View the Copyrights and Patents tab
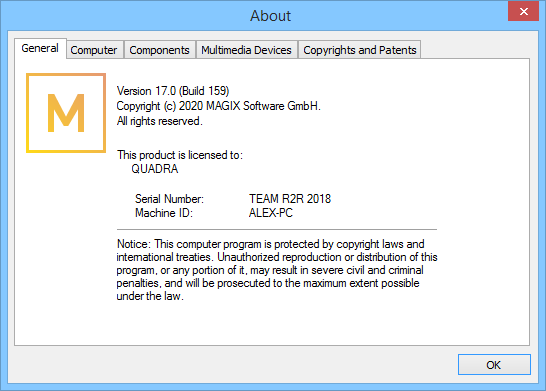 [x=360, y=50]
